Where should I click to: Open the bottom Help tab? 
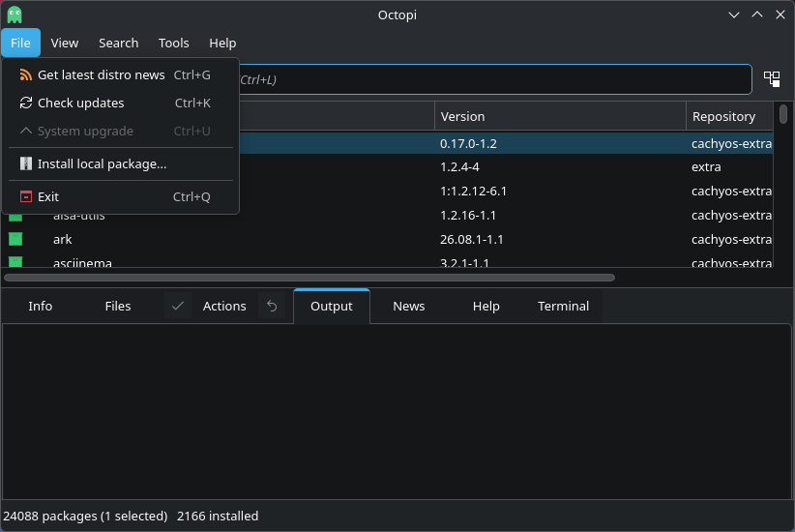click(x=486, y=306)
